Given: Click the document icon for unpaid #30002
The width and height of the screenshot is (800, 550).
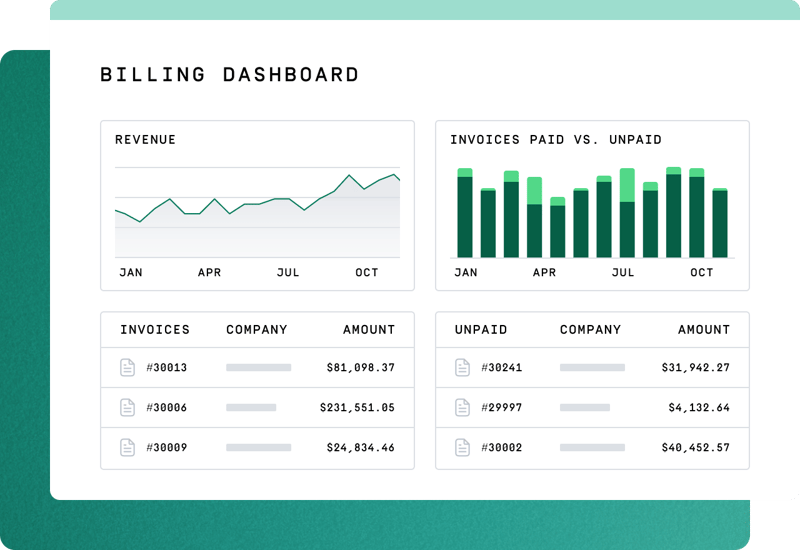Looking at the screenshot, I should coord(462,447).
